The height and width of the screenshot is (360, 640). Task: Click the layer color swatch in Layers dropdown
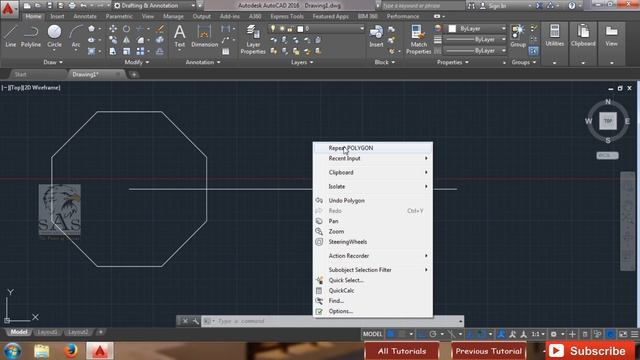300,29
